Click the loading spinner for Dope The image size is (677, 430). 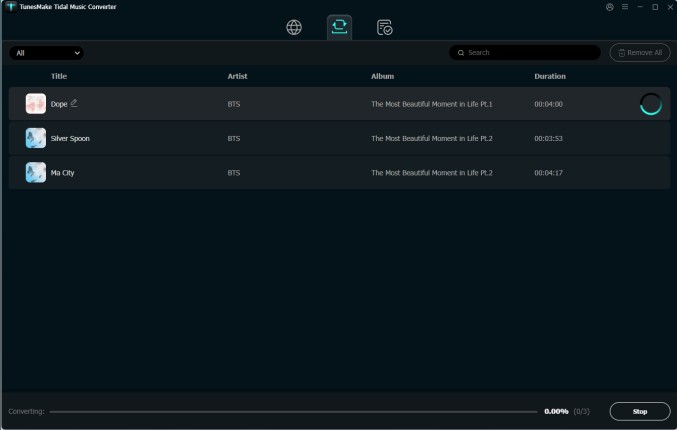(x=651, y=104)
